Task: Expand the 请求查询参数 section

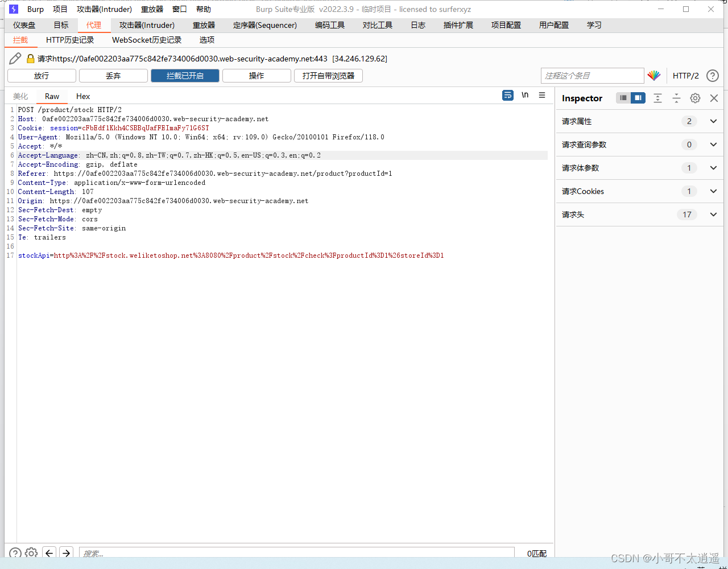Action: 639,145
